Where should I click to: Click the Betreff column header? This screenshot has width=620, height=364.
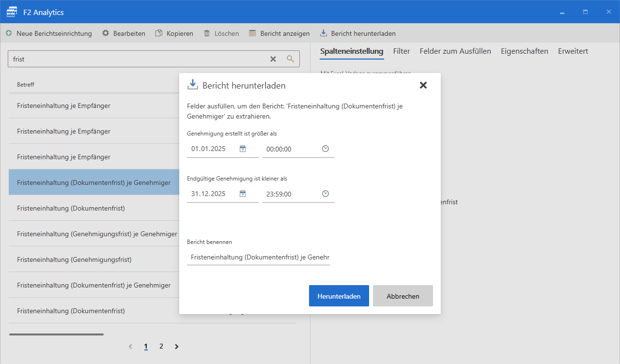26,84
